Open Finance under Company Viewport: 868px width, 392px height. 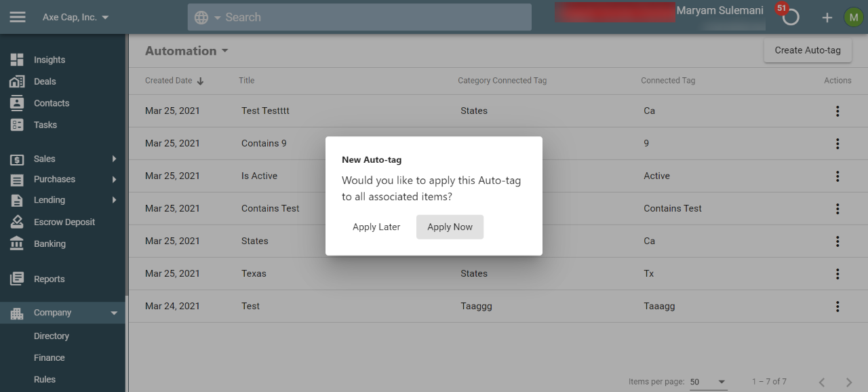[x=50, y=357]
